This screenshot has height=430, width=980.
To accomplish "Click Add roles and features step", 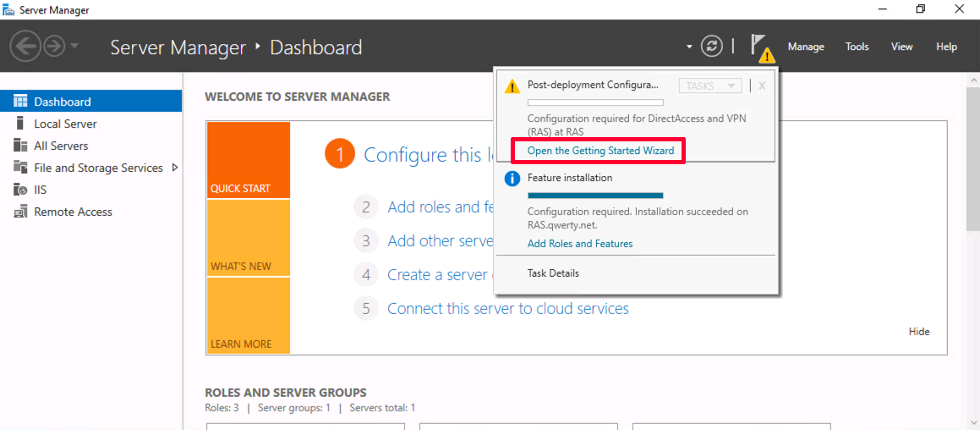I will pyautogui.click(x=440, y=207).
